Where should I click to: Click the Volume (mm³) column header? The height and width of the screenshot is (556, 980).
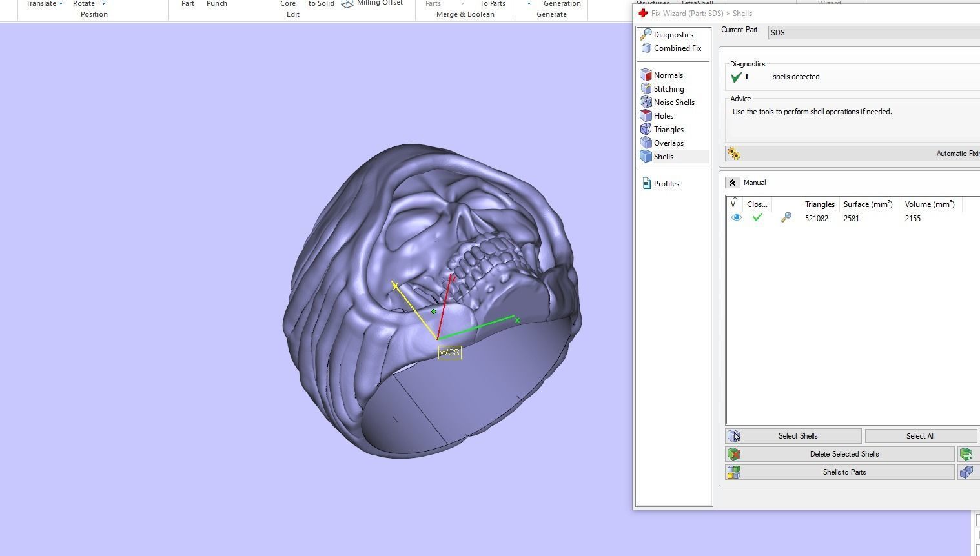click(930, 204)
